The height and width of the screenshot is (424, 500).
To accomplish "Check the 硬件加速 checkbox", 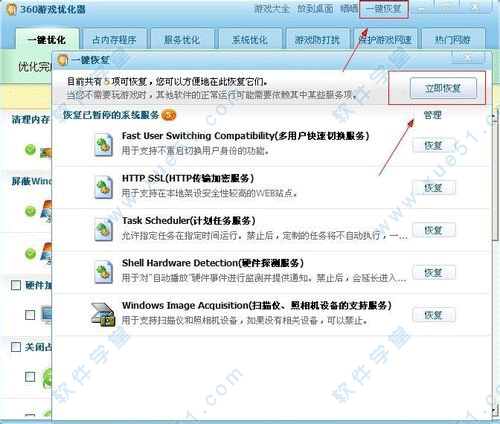I will pos(16,285).
